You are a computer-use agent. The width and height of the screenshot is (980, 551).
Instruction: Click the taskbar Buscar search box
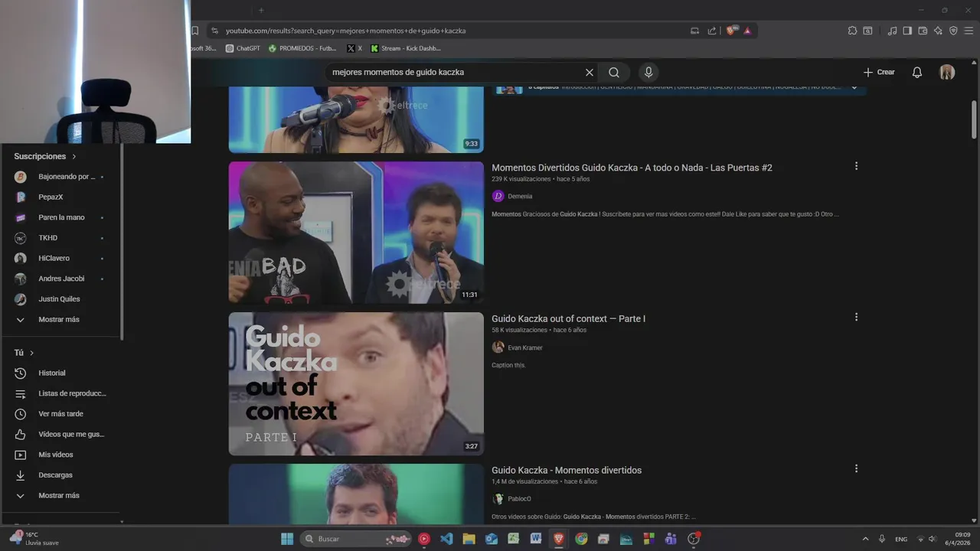(x=356, y=539)
